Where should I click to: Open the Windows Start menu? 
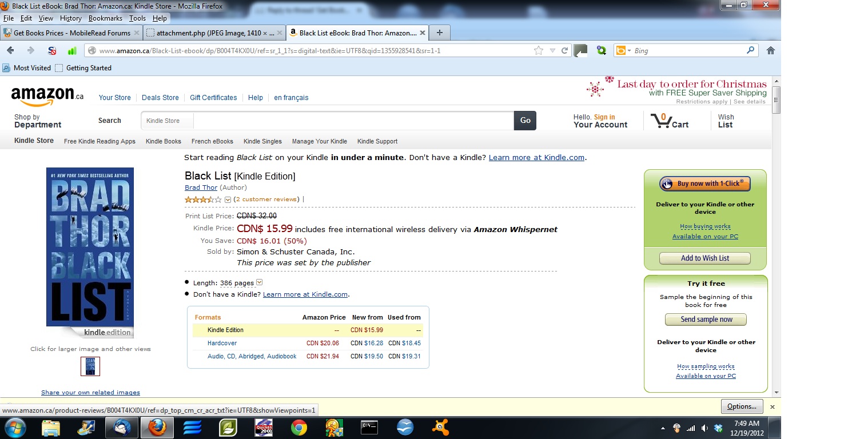coord(15,428)
